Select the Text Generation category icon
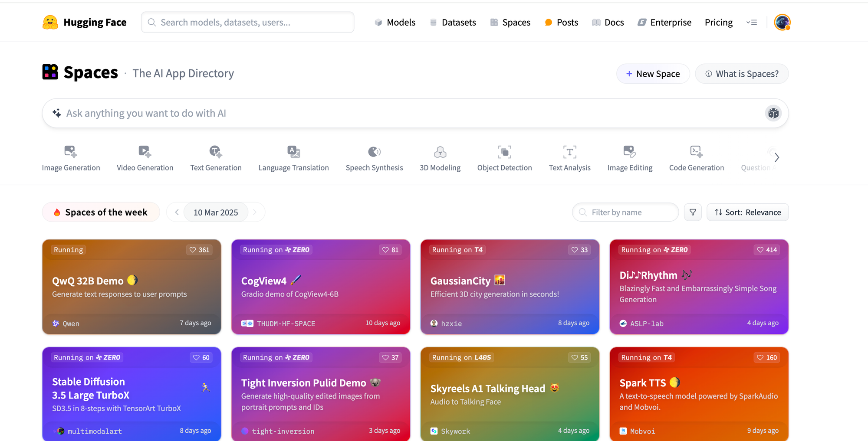868x441 pixels. click(x=216, y=151)
